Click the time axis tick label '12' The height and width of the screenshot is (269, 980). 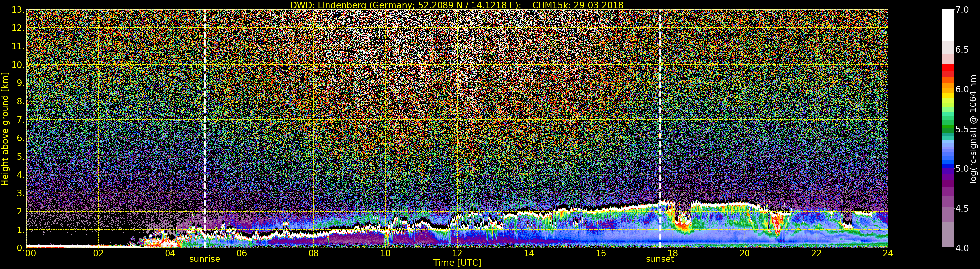457,253
